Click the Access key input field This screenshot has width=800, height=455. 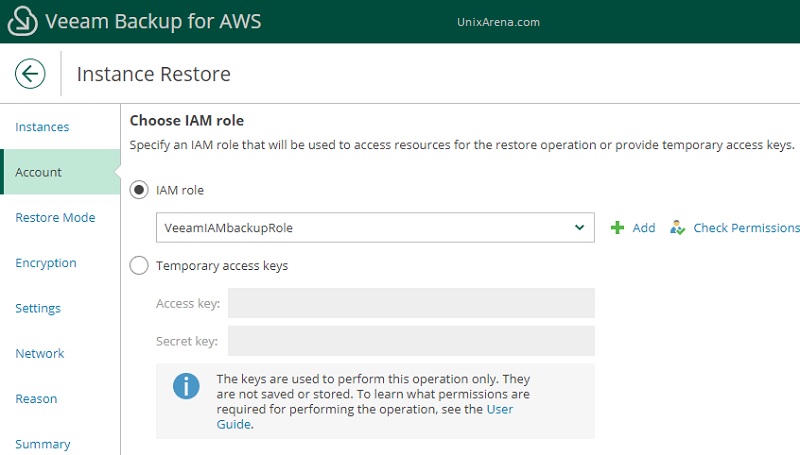point(411,303)
